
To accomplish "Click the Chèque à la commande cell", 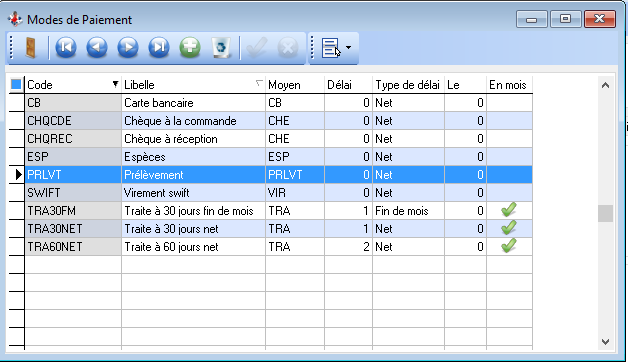I will pyautogui.click(x=193, y=121).
